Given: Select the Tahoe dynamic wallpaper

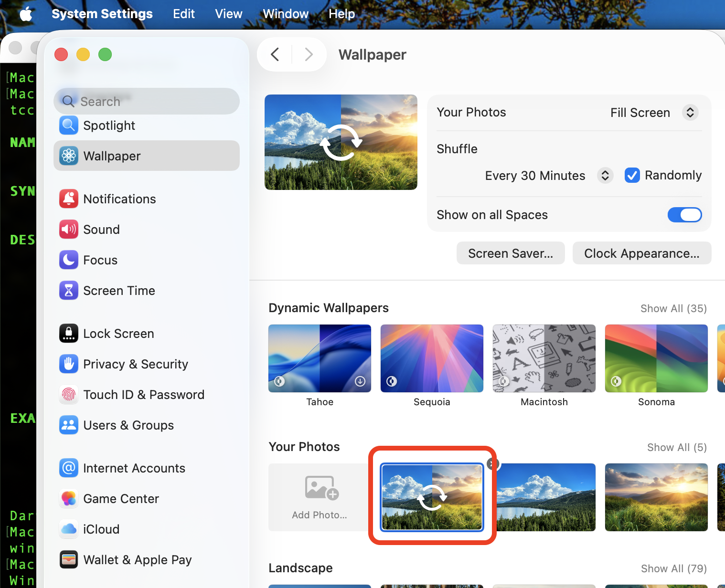Looking at the screenshot, I should 320,358.
